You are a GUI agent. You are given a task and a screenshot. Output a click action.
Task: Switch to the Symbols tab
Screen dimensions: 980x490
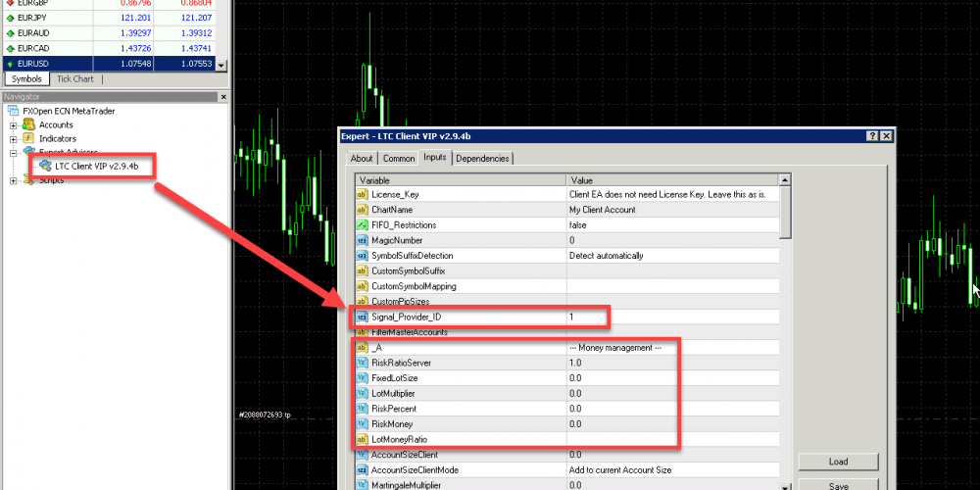click(26, 79)
